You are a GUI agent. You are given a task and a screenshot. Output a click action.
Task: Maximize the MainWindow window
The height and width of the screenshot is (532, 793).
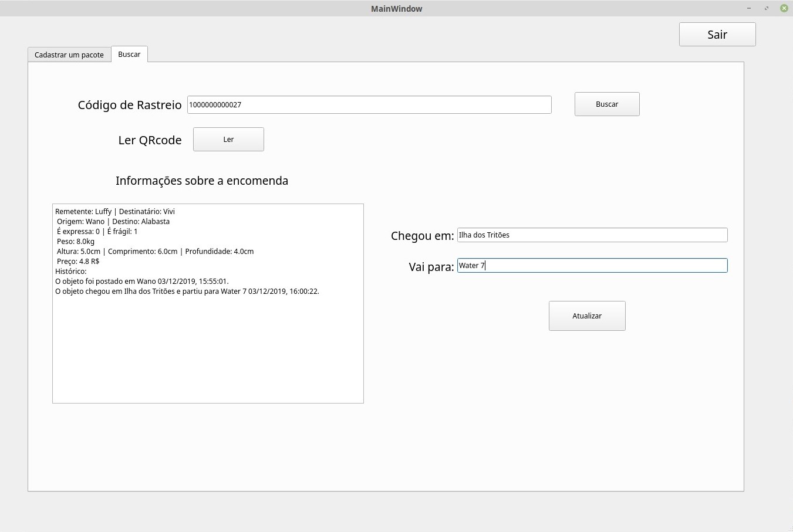(767, 8)
